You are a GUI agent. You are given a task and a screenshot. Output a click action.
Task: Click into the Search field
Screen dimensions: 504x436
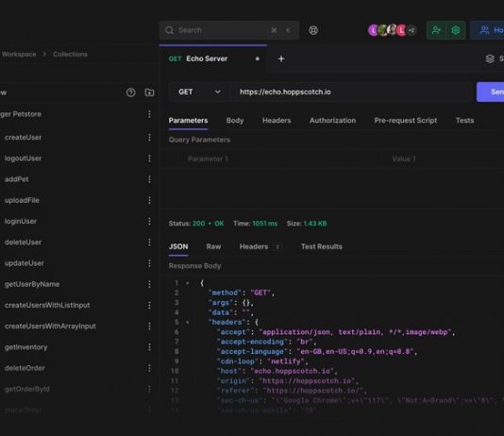(x=229, y=30)
